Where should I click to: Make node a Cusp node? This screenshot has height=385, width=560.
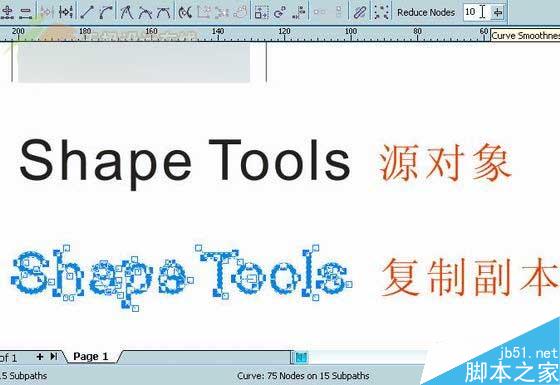click(127, 12)
